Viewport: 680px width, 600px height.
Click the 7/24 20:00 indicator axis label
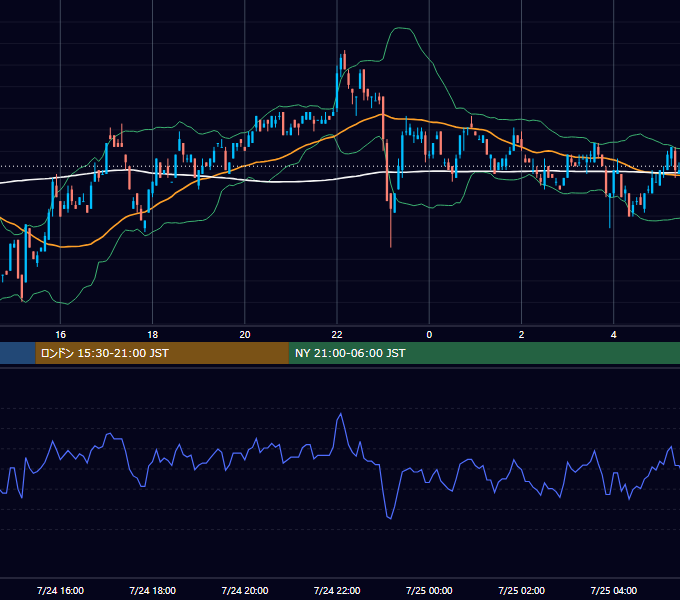245,590
